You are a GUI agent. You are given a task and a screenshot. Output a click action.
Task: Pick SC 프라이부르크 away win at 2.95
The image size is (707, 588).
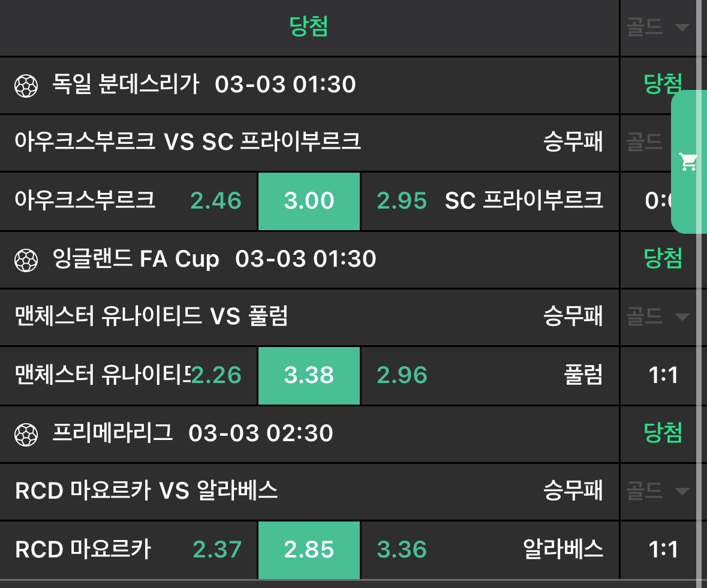click(x=490, y=201)
